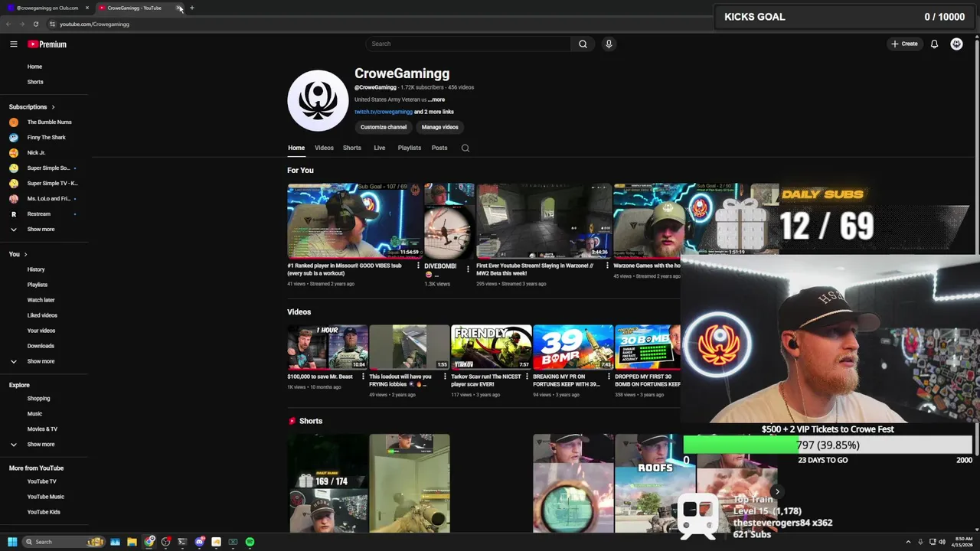The height and width of the screenshot is (551, 980).
Task: Open options for '#1 Ranked player' video
Action: pyautogui.click(x=418, y=266)
